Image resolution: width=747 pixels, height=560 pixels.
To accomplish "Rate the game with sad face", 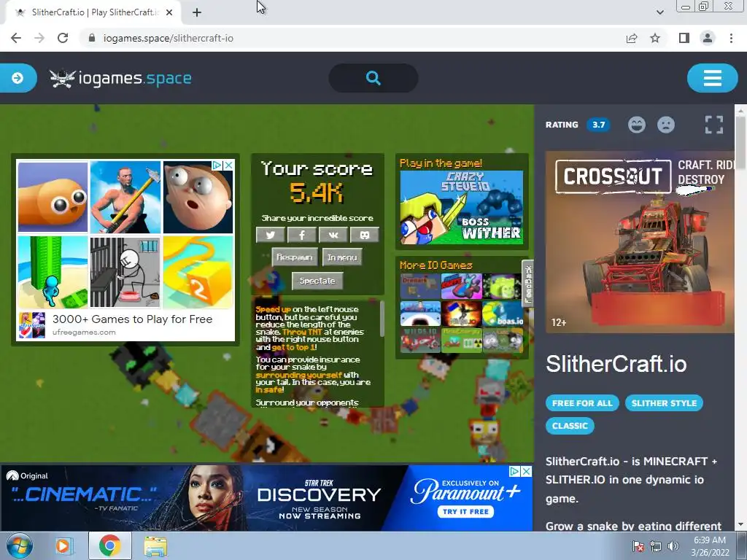I will [x=666, y=125].
